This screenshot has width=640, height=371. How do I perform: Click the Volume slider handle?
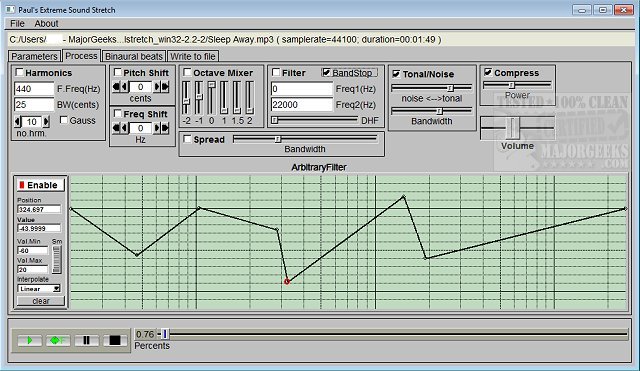tap(513, 128)
